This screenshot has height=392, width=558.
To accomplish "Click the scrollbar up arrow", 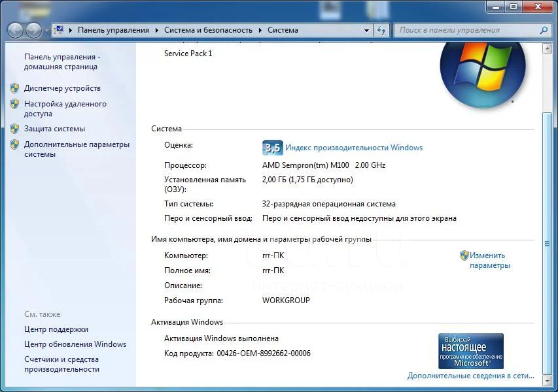I will click(x=547, y=48).
